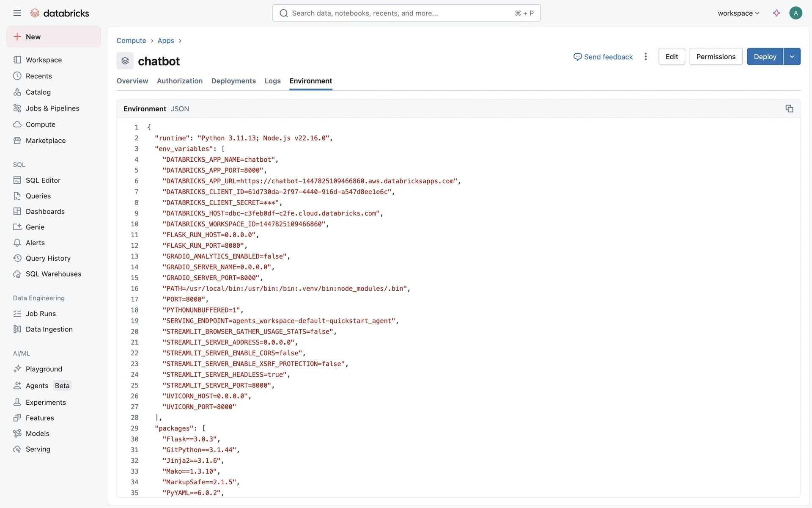Expand the Deploy dropdown arrow
Viewport: 812px width, 508px height.
point(792,57)
